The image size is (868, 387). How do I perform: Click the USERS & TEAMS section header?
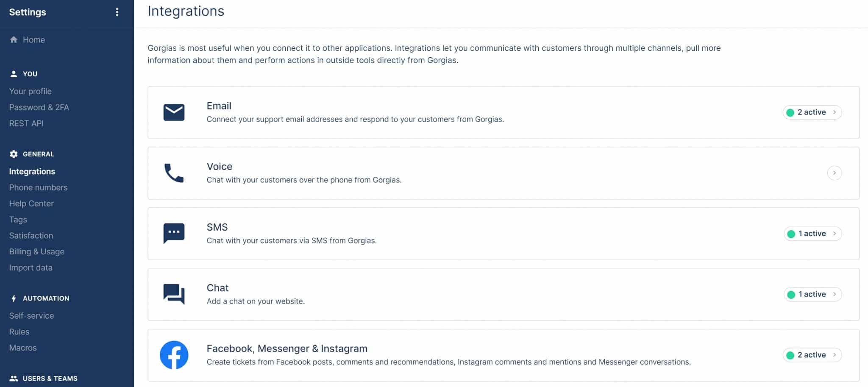click(x=50, y=379)
